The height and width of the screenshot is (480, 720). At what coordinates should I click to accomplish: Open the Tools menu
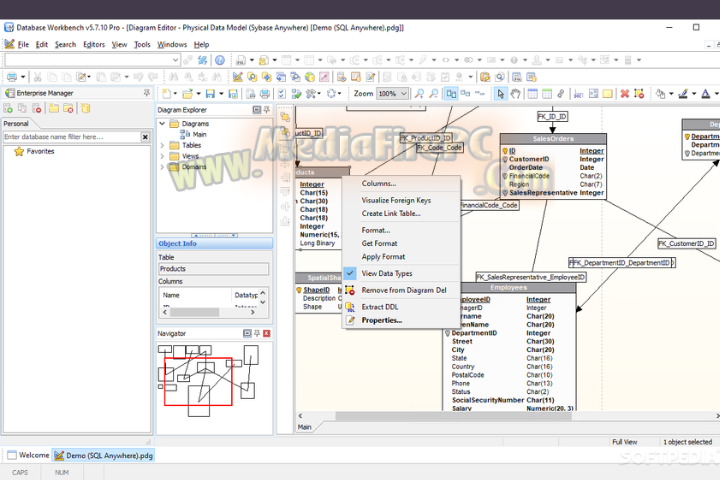point(142,45)
